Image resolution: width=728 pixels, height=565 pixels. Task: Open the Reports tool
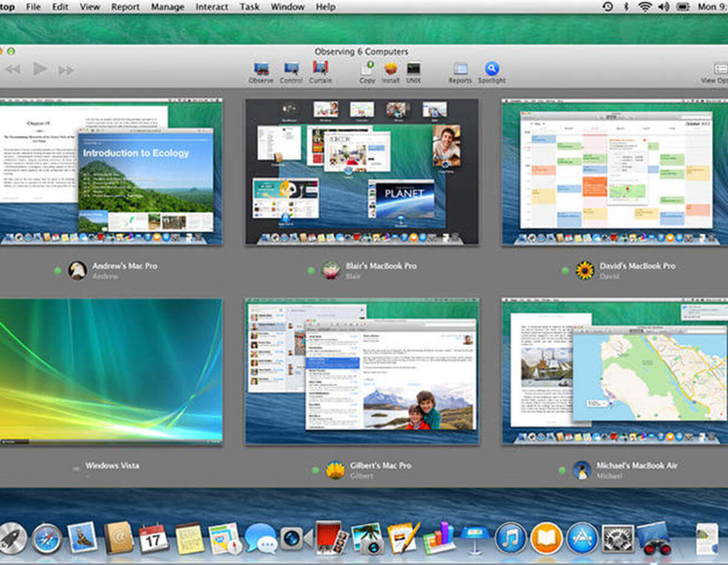point(460,69)
